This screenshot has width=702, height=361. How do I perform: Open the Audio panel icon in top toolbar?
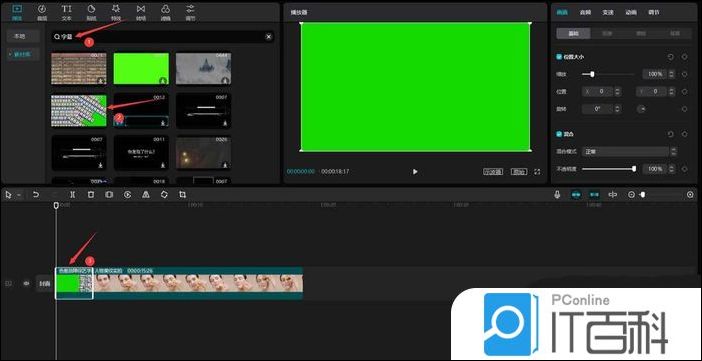click(x=42, y=12)
